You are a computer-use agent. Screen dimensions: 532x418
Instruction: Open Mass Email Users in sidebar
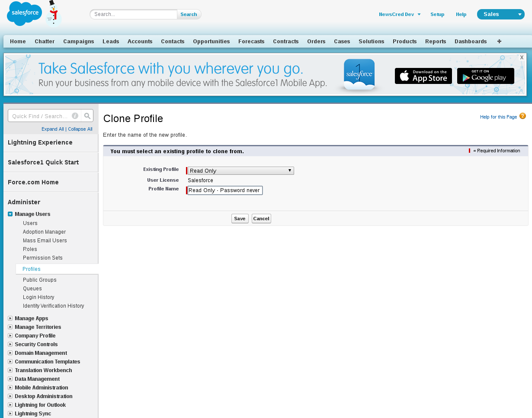[x=45, y=241]
